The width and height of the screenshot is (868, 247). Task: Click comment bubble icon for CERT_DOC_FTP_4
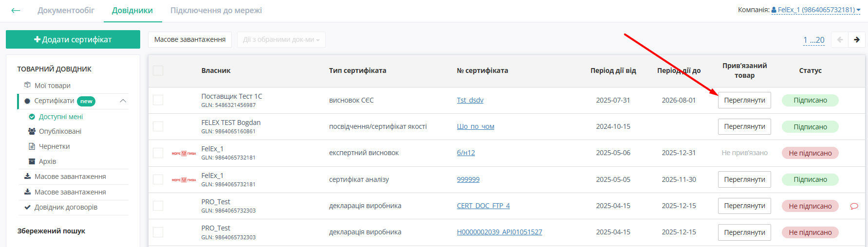(x=854, y=206)
